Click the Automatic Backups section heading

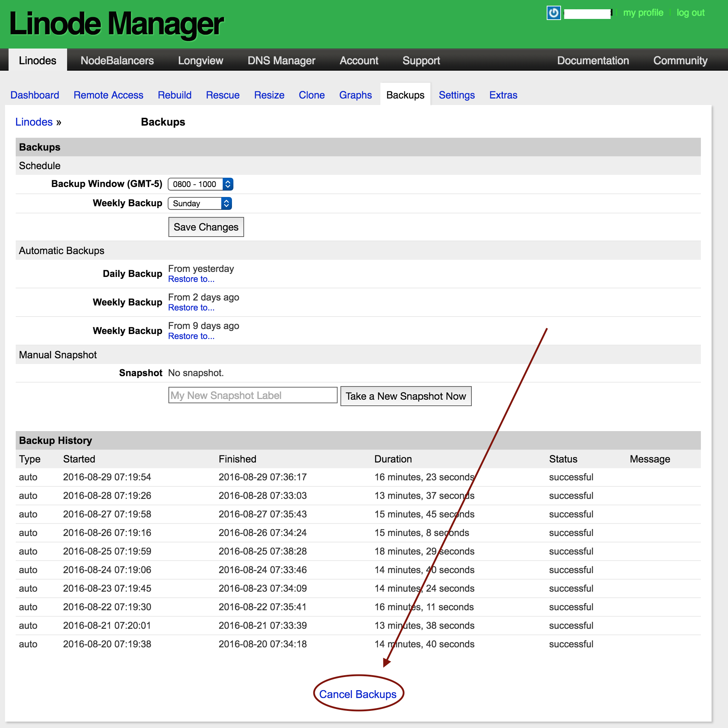click(x=61, y=251)
